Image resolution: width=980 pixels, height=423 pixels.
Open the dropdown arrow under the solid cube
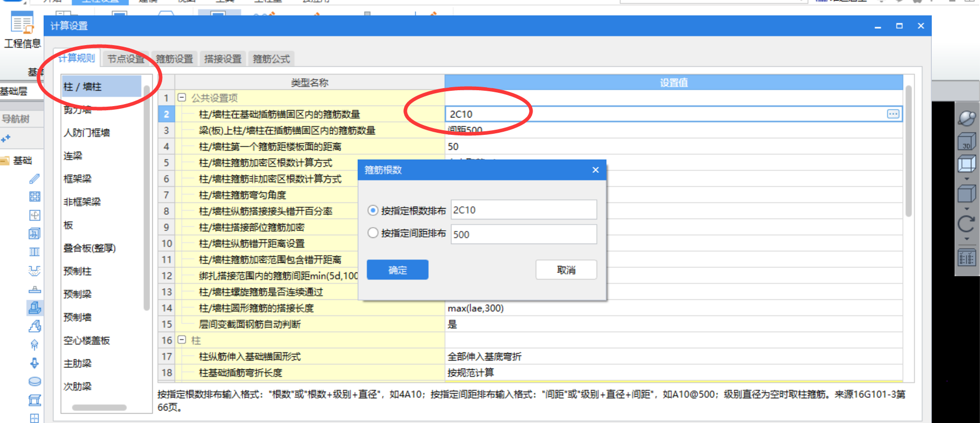tap(967, 209)
